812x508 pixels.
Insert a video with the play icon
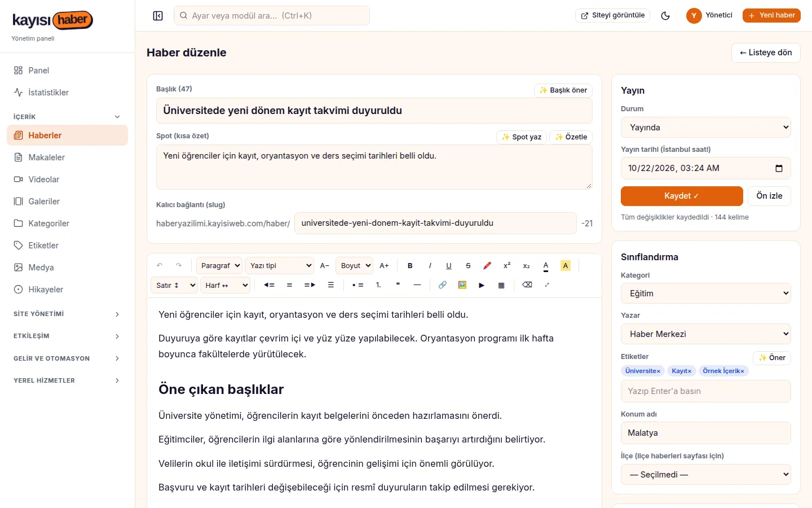(x=482, y=285)
